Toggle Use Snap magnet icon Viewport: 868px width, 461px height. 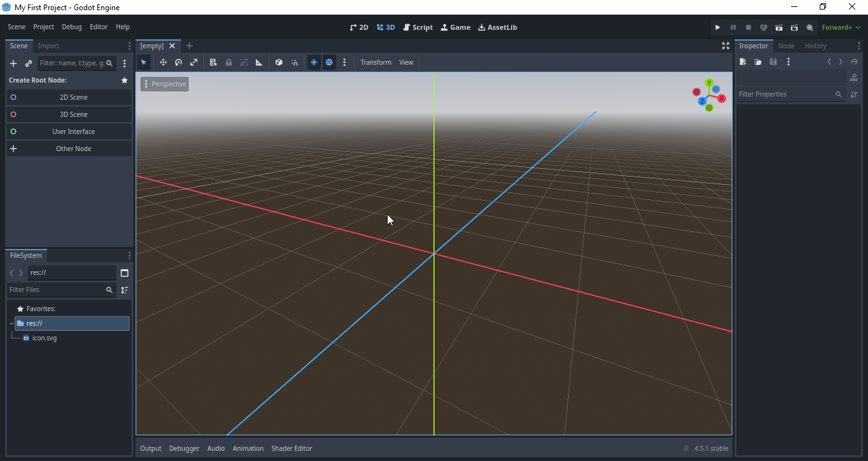[x=294, y=62]
